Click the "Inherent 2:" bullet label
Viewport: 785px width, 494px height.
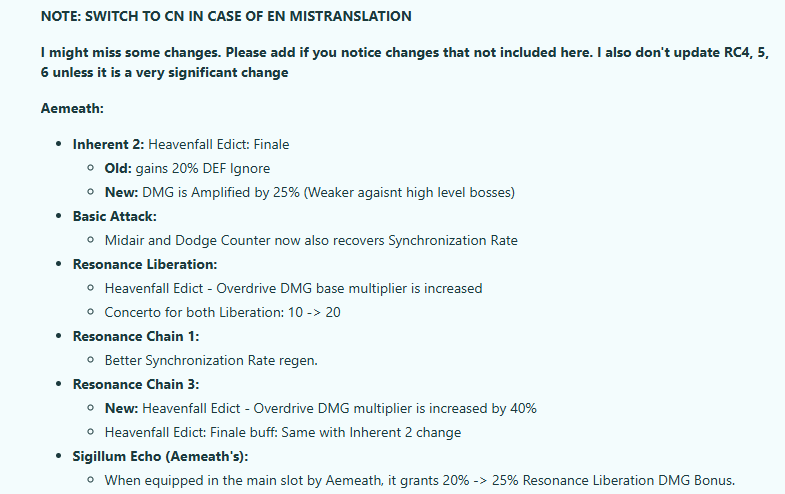click(108, 144)
